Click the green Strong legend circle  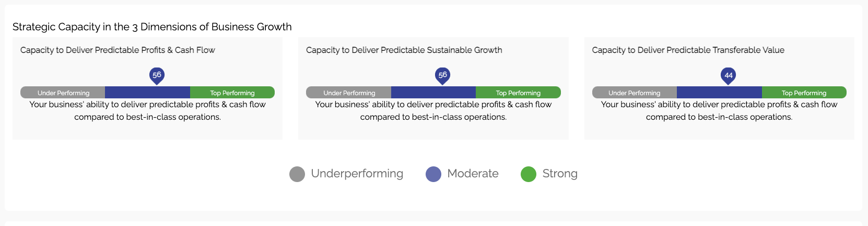[x=529, y=174]
